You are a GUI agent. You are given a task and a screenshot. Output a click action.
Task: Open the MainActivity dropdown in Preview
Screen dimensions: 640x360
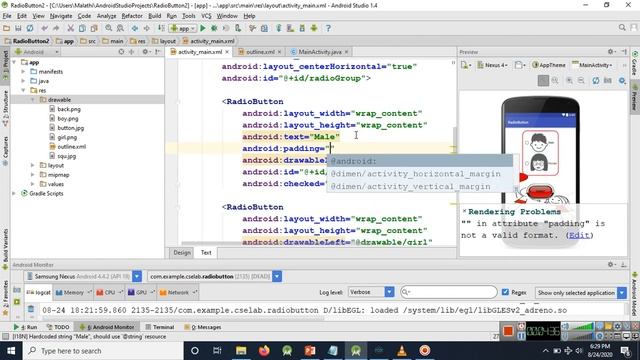(593, 65)
